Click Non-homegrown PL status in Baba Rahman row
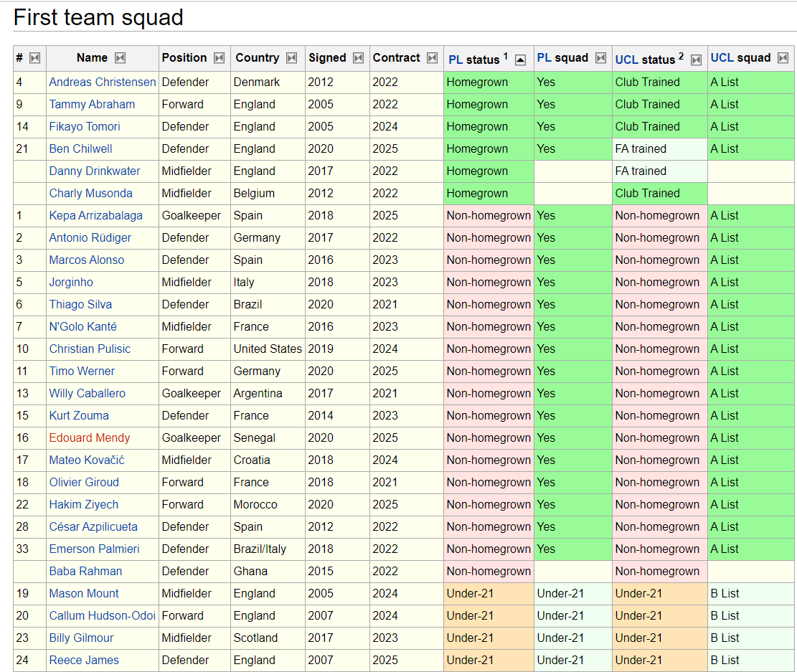Viewport: 797px width, 672px height. click(489, 572)
